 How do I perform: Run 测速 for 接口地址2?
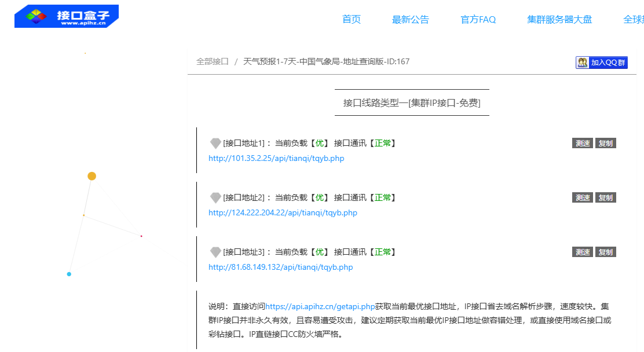583,197
